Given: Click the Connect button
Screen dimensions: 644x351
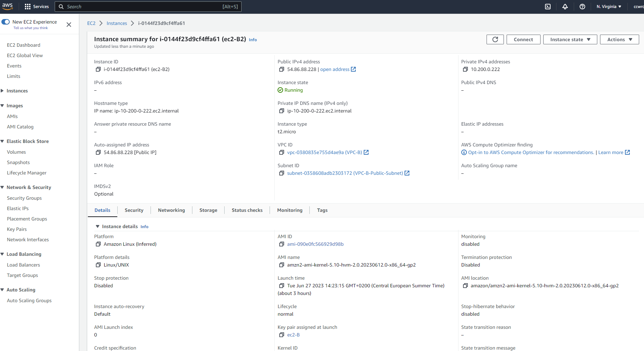Looking at the screenshot, I should 523,39.
